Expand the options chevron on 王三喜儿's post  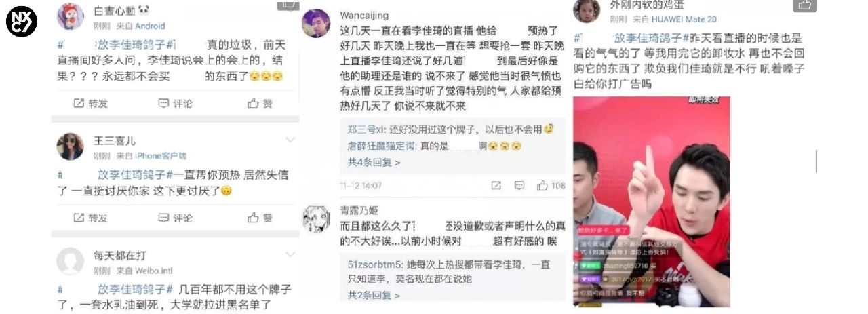click(x=290, y=140)
